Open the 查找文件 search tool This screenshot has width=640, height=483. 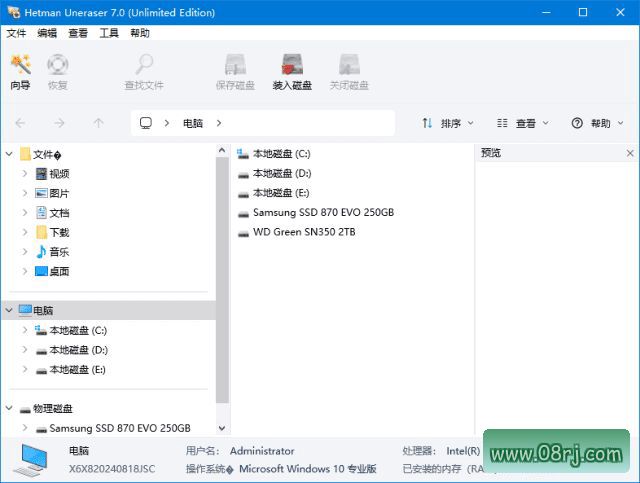[x=144, y=72]
